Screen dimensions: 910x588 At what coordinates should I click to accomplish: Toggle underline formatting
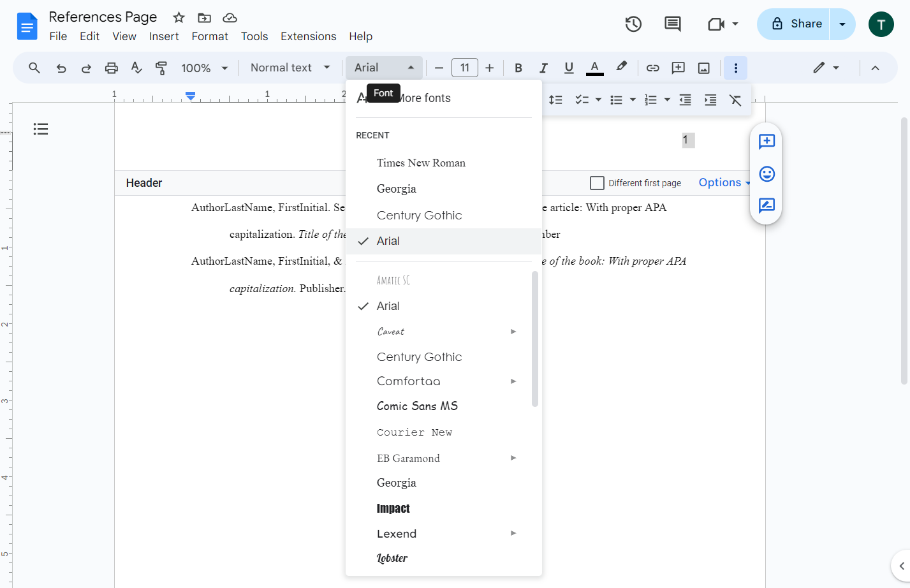[569, 68]
